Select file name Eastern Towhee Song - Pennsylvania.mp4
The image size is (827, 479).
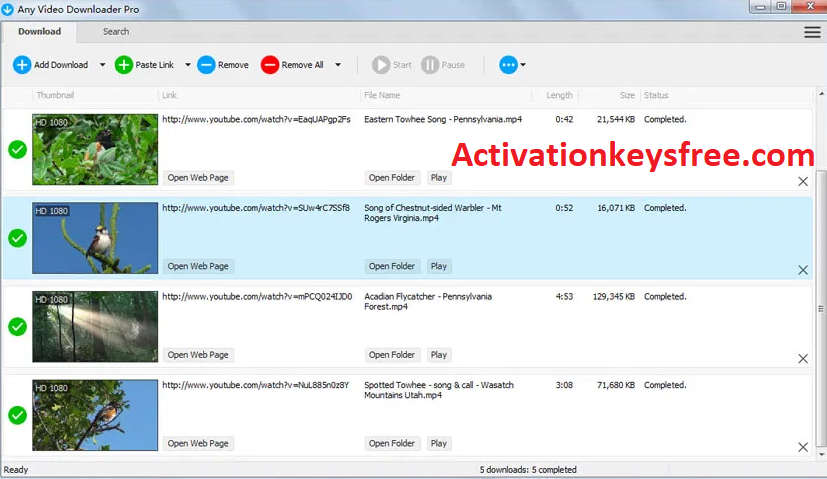443,119
